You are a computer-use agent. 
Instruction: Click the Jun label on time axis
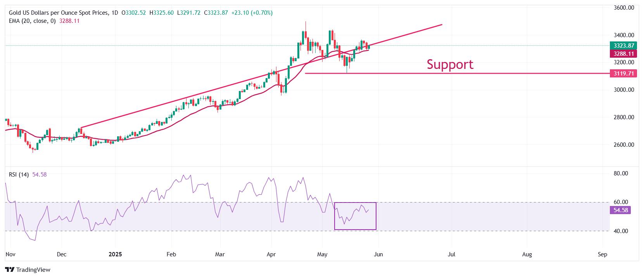tap(378, 254)
